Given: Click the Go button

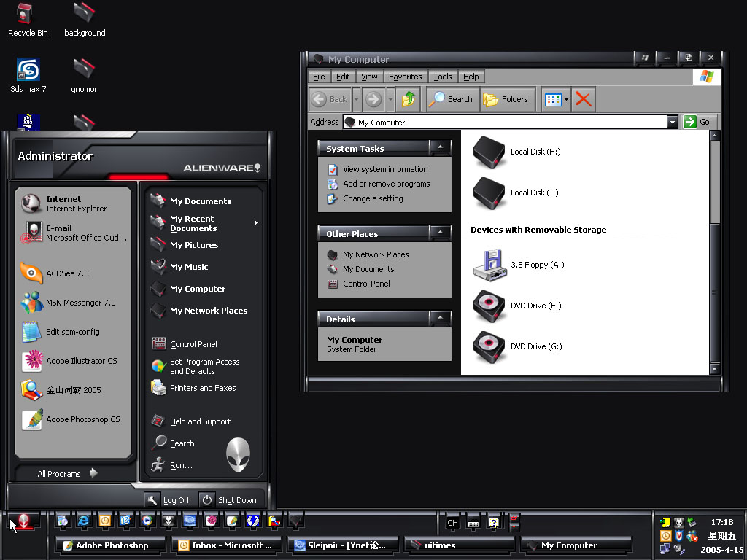Looking at the screenshot, I should 698,122.
